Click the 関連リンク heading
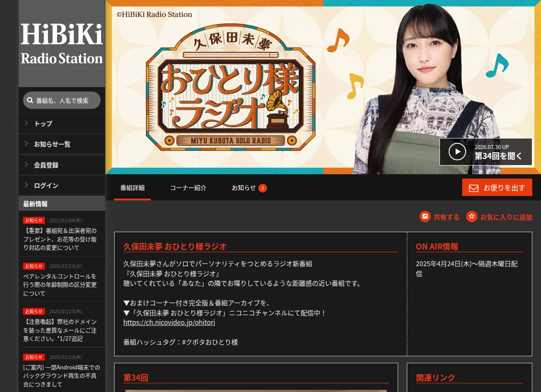Screen dimensions: 541x392 click(435, 378)
